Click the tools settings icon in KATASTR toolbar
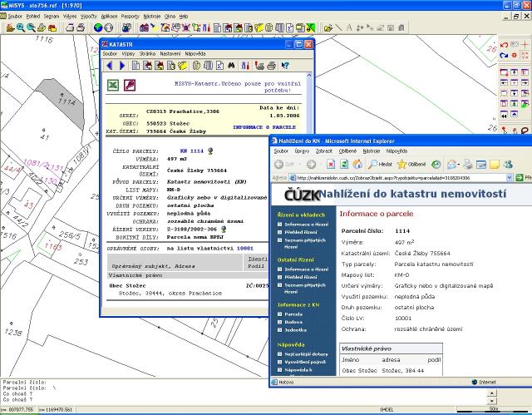 coord(245,66)
